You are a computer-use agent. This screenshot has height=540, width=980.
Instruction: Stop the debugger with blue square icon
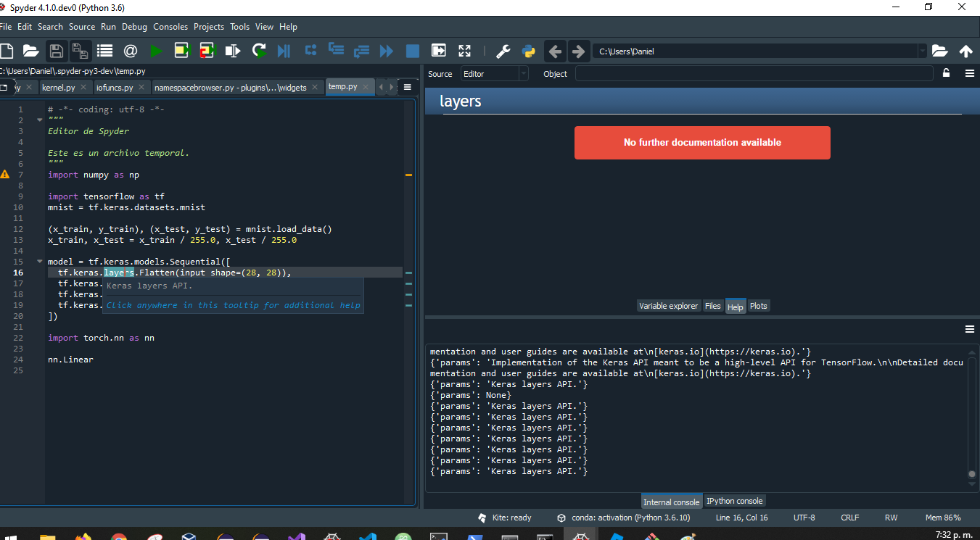412,50
